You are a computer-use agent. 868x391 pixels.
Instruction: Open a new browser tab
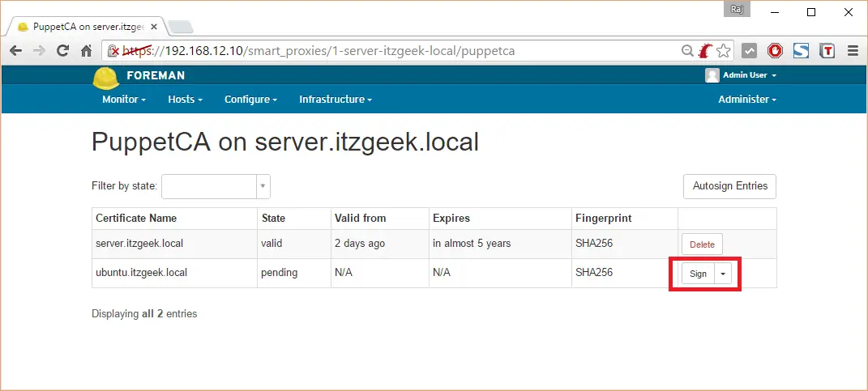tap(181, 27)
